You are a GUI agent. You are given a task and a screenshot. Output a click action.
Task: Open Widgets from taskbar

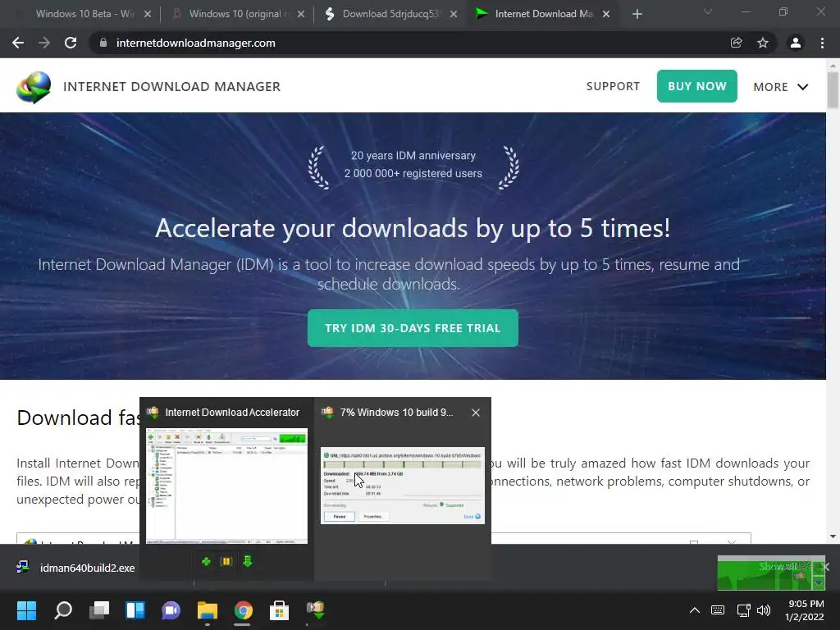pos(135,610)
